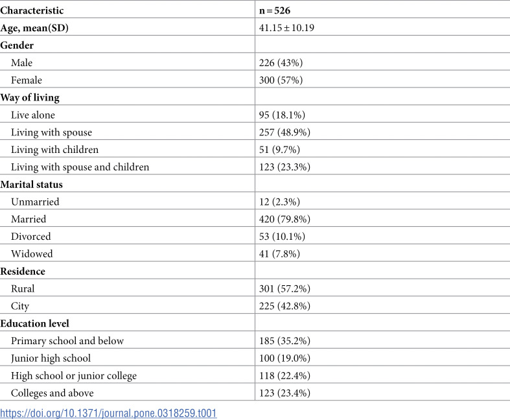510x420 pixels.
Task: Click the Male row label
Action: pos(21,63)
